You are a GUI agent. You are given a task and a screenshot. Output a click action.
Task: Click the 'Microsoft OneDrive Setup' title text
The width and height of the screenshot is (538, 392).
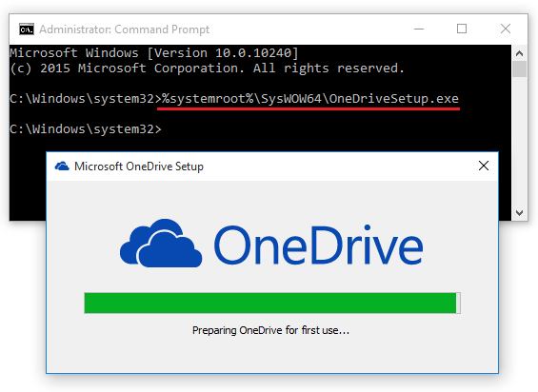click(139, 167)
